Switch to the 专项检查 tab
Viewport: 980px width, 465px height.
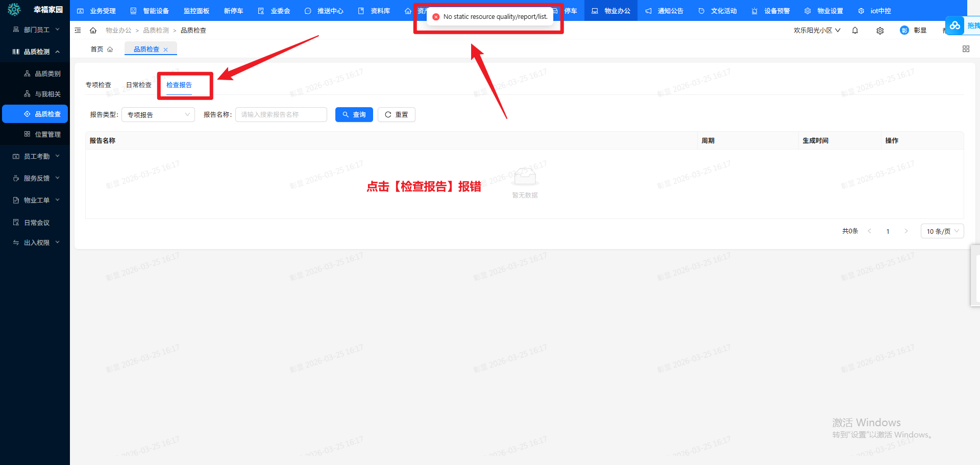point(99,85)
